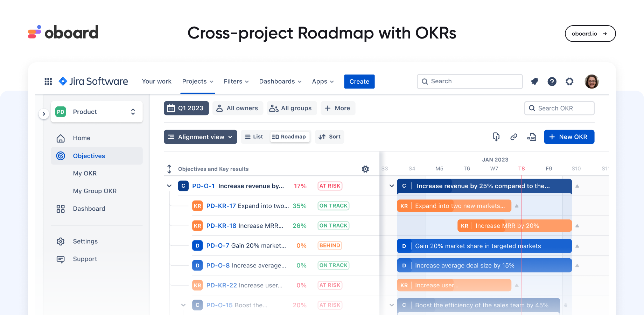This screenshot has height=315, width=644.
Task: Click the expand-all rows arrow icon
Action: (169, 169)
